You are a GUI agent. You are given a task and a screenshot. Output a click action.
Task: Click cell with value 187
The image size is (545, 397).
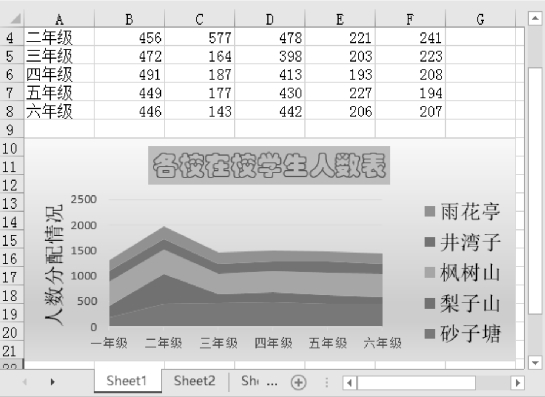click(x=200, y=74)
